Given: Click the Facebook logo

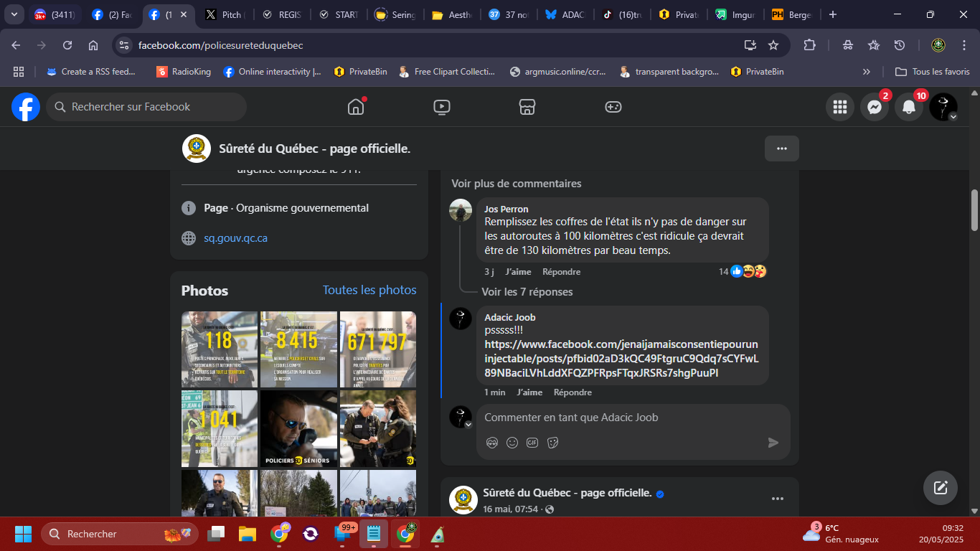Looking at the screenshot, I should click(26, 107).
